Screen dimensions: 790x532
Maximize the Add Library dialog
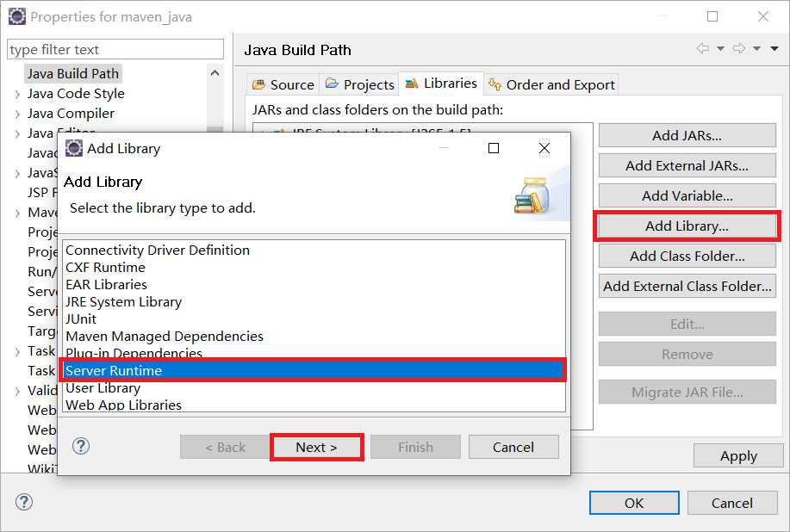pyautogui.click(x=494, y=148)
